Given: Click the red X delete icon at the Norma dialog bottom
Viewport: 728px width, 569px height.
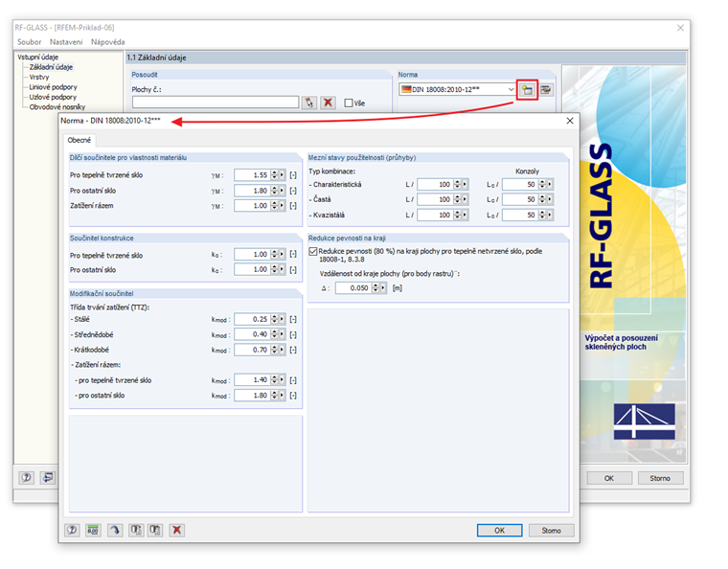Looking at the screenshot, I should tap(177, 530).
